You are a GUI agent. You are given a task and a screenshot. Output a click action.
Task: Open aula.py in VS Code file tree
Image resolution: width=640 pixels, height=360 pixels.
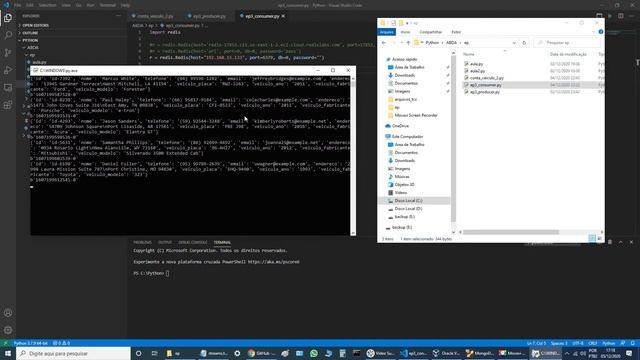click(x=39, y=62)
